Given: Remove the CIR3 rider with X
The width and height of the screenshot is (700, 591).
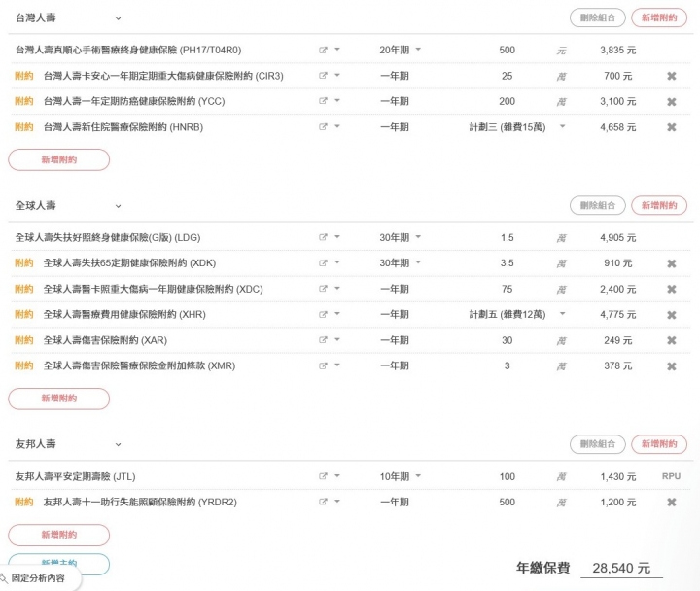Looking at the screenshot, I should [672, 76].
